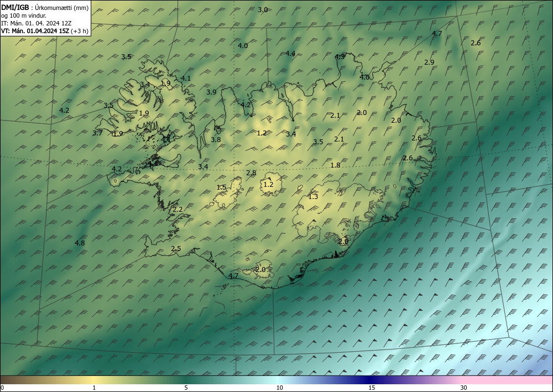Click the 1.8 precipitation value
Image resolution: width=553 pixels, height=392 pixels.
336,165
